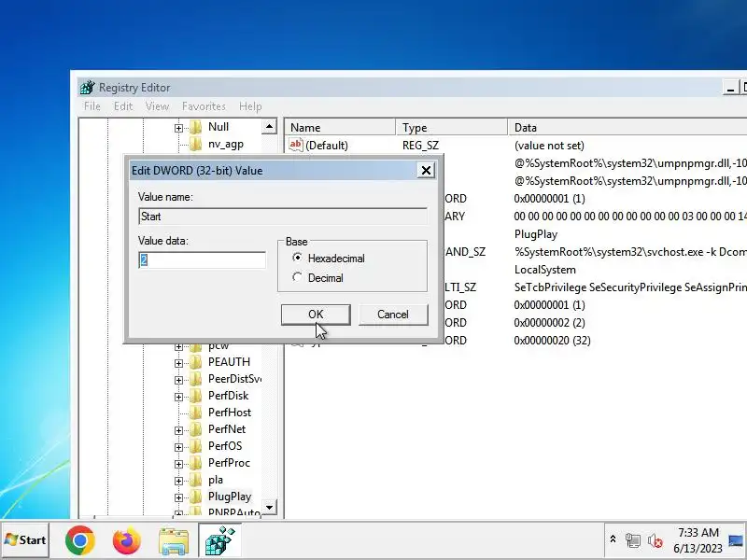Click the 0x00000002 (2) data value

coord(549,323)
